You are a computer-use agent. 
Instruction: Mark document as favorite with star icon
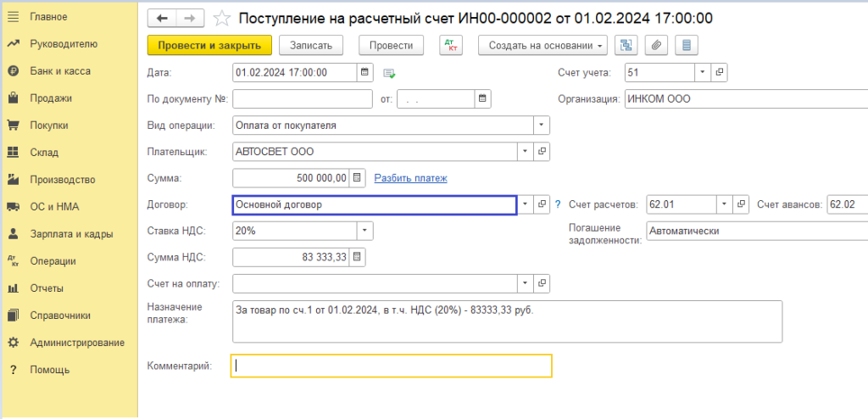[221, 18]
